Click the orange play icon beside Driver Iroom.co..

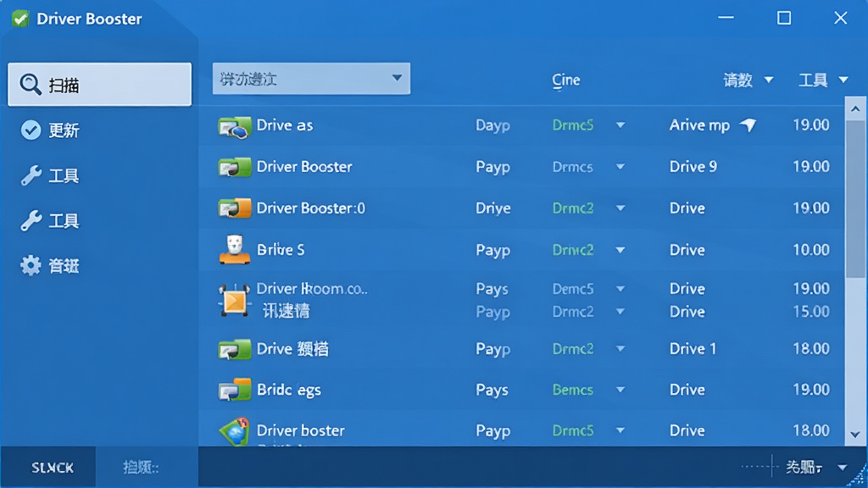tap(234, 301)
